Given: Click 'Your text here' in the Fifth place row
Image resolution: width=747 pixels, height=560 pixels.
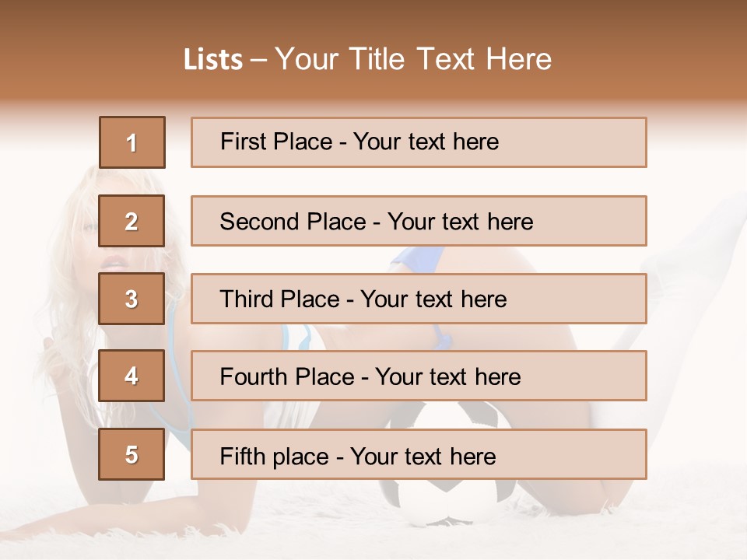Looking at the screenshot, I should coord(423,456).
